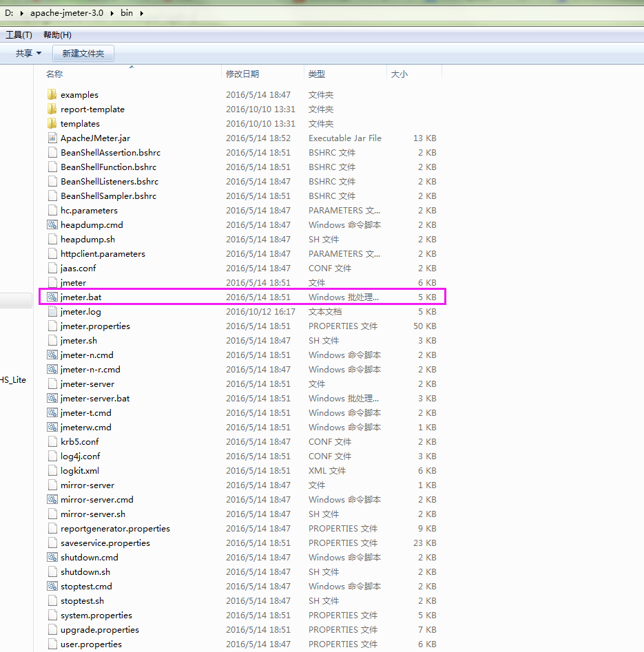Click the XML 文件 type cell
Image resolution: width=644 pixels, height=652 pixels.
[x=327, y=471]
